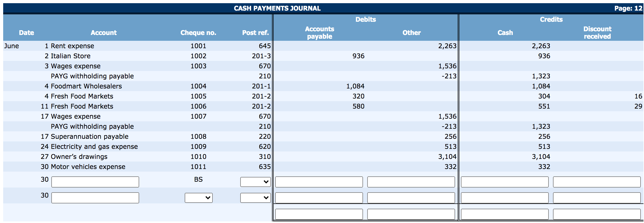
Task: Click the 'Owner's drawings' entry
Action: [79, 157]
